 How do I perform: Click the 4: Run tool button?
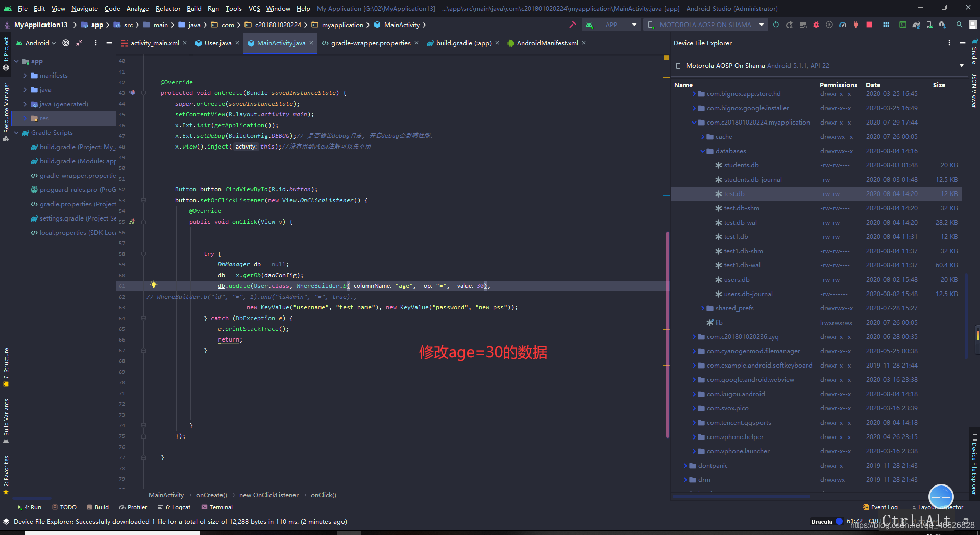coord(29,507)
